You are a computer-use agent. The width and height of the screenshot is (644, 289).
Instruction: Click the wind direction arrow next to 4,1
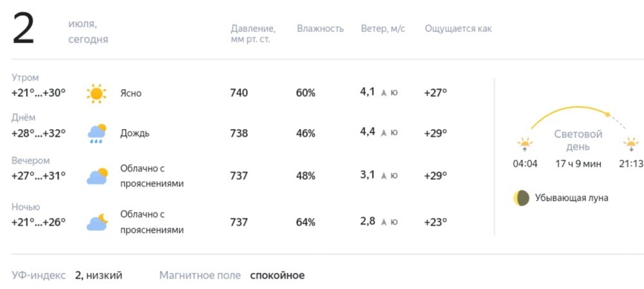[x=384, y=93]
